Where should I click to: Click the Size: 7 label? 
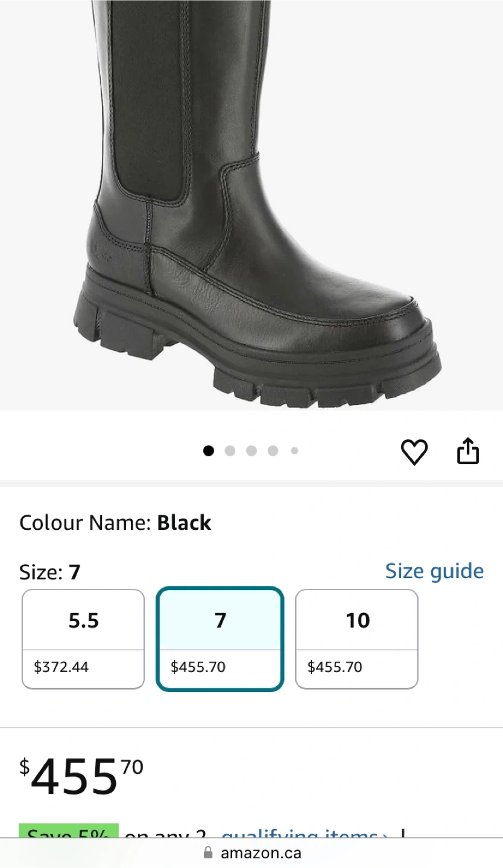50,572
